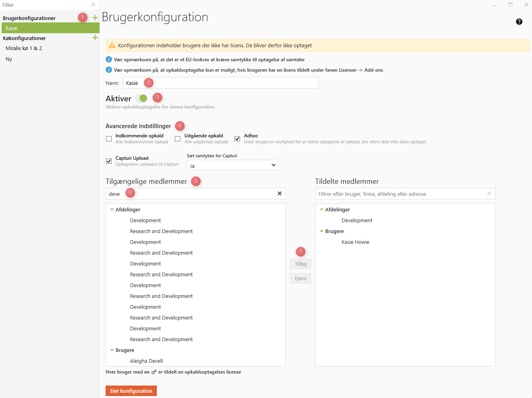This screenshot has width=532, height=398.
Task: Clear the 'deve' search text
Action: (x=280, y=193)
